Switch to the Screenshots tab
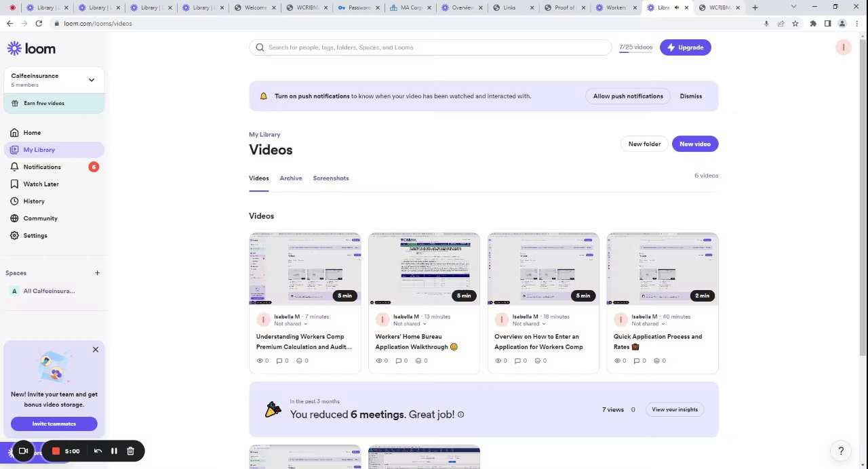This screenshot has height=469, width=868. [x=331, y=178]
